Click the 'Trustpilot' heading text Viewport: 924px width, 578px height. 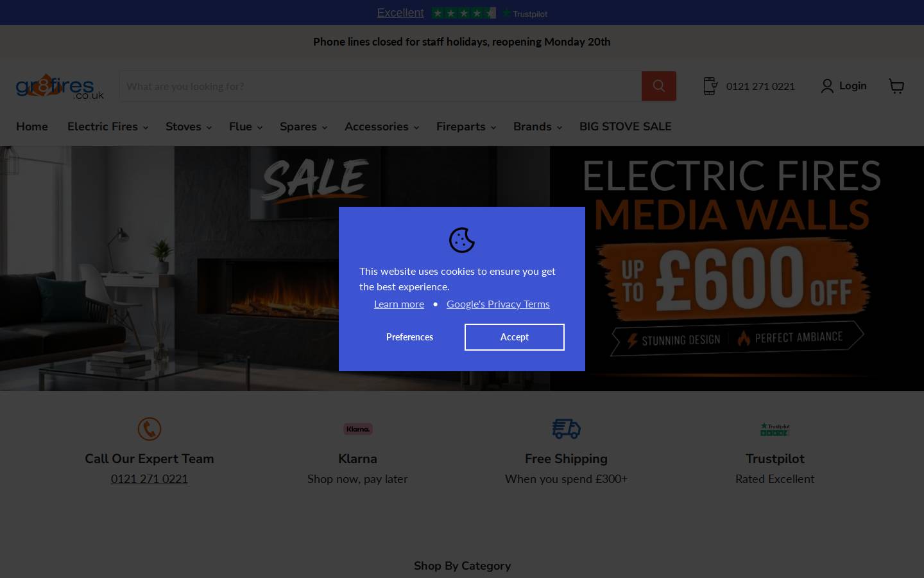click(x=775, y=459)
